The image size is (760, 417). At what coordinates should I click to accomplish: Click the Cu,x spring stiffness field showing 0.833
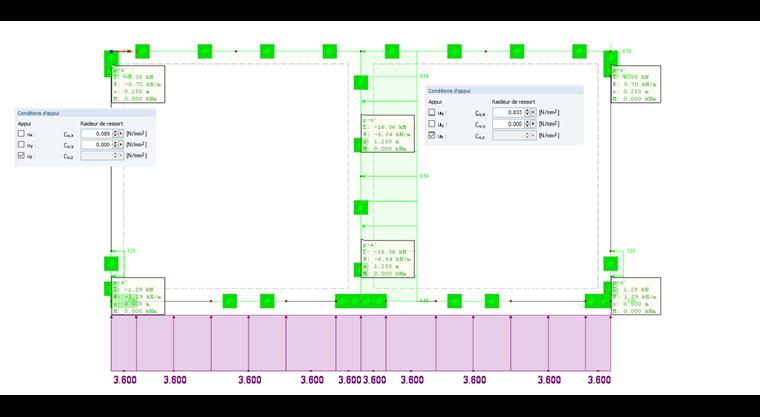pos(508,112)
